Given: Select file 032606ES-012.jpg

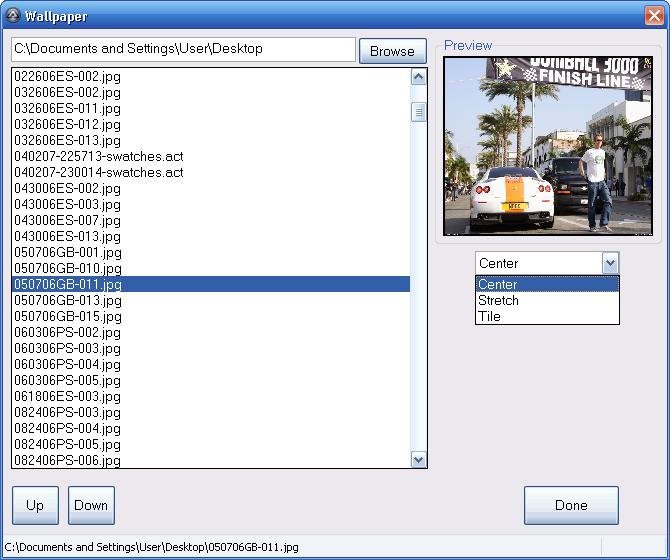Looking at the screenshot, I should pyautogui.click(x=211, y=125).
